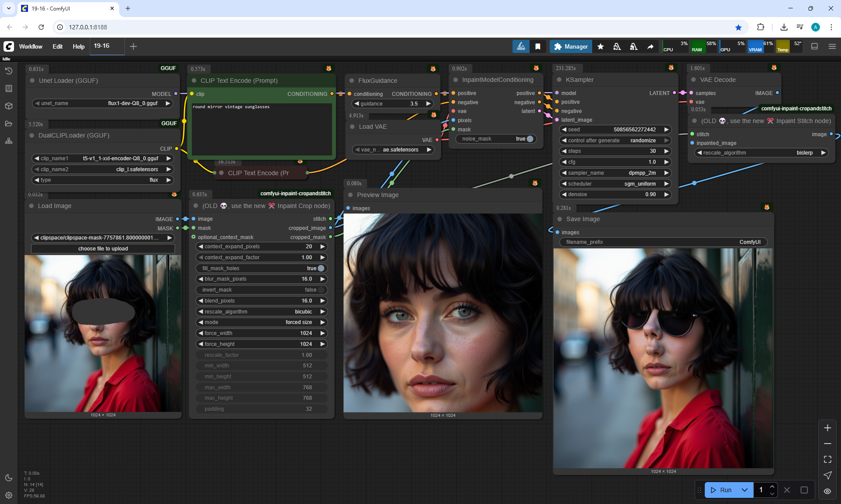The width and height of the screenshot is (841, 504).
Task: Click the zoom in plus icon
Action: pyautogui.click(x=827, y=428)
